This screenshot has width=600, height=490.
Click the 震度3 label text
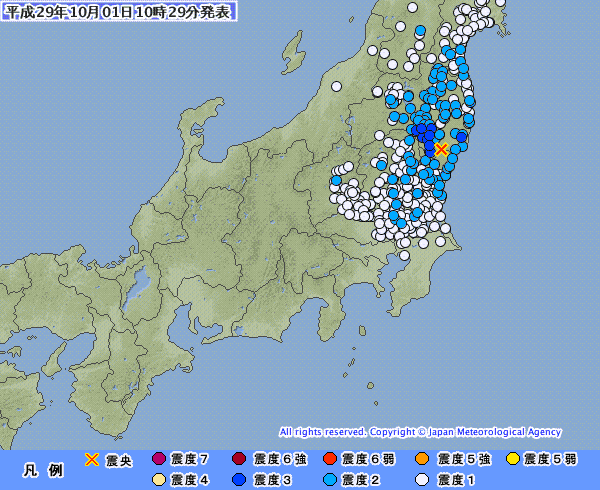click(x=273, y=480)
